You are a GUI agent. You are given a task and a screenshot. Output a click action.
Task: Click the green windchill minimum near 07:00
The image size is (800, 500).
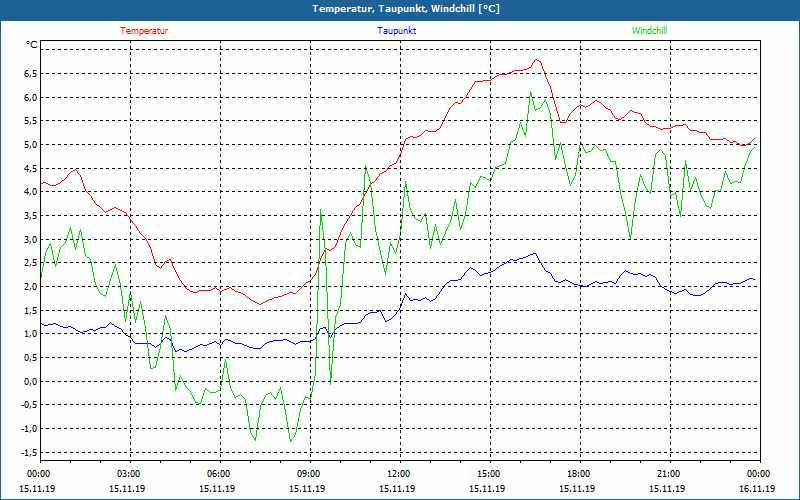(x=255, y=439)
